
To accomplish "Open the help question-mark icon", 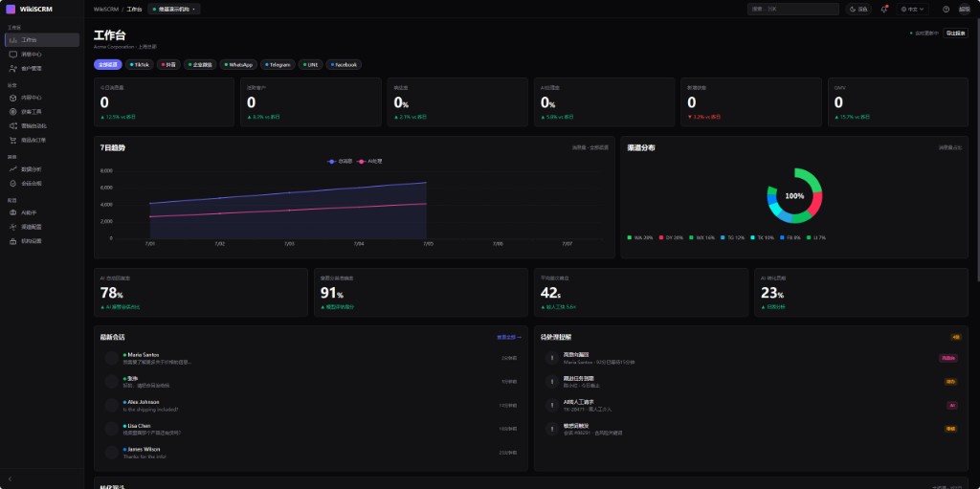I will click(x=946, y=10).
